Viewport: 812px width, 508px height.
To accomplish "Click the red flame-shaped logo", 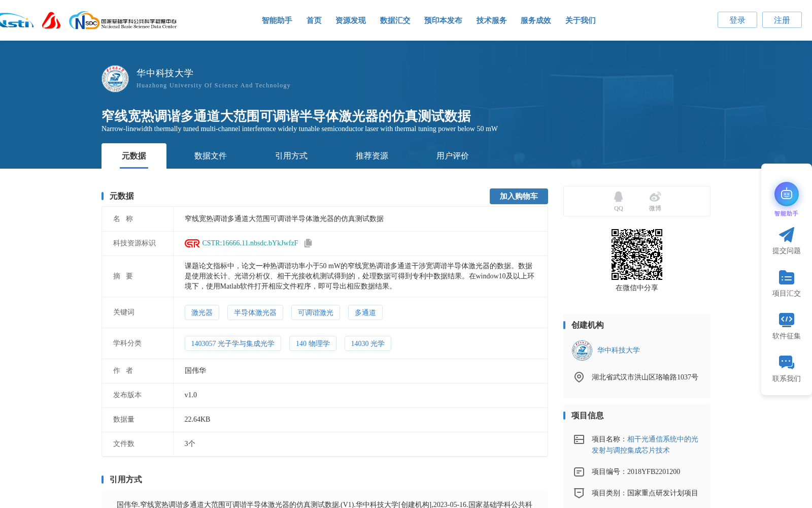I will [x=51, y=20].
